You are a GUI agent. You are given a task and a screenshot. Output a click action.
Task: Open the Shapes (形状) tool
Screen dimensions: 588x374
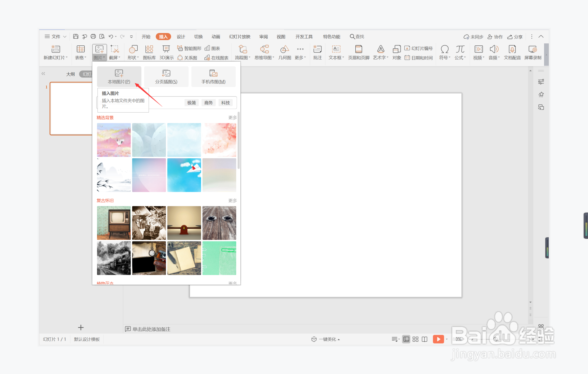click(133, 52)
